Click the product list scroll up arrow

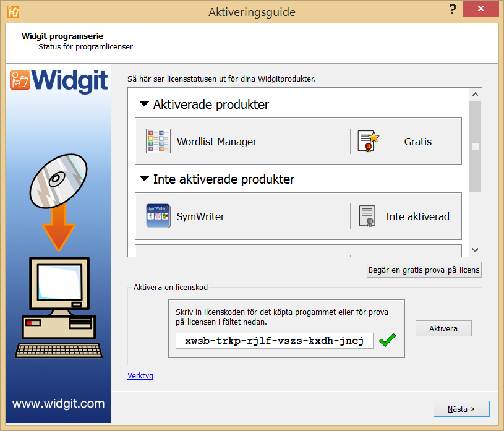click(475, 95)
